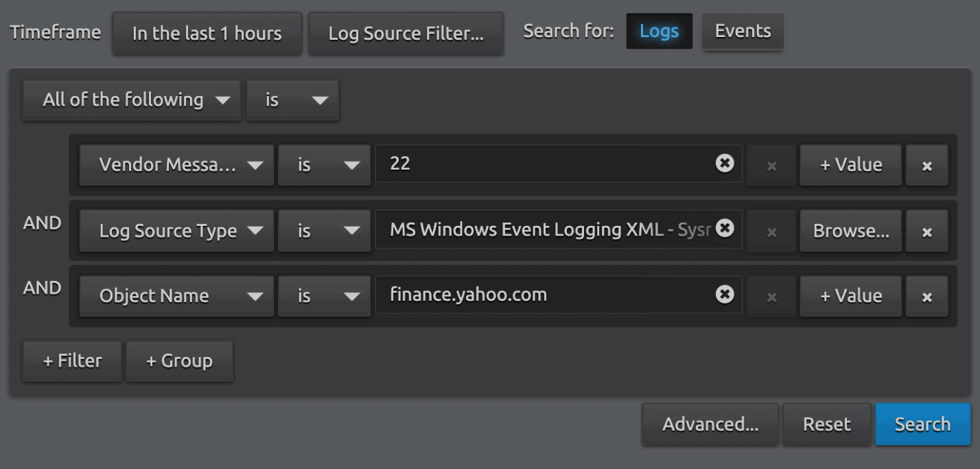Click the disabled x beside finance.yahoo.com
Viewport: 980px width, 469px height.
coord(771,296)
